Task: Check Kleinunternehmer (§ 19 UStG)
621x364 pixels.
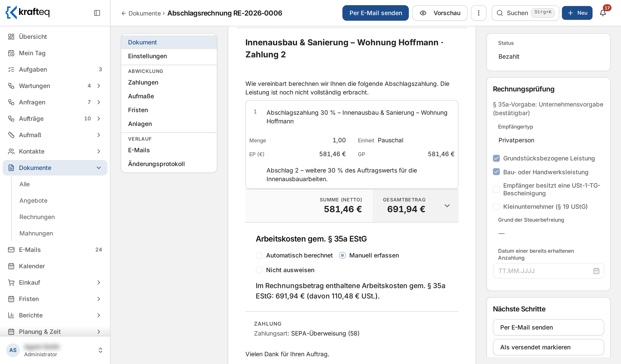Action: point(496,206)
